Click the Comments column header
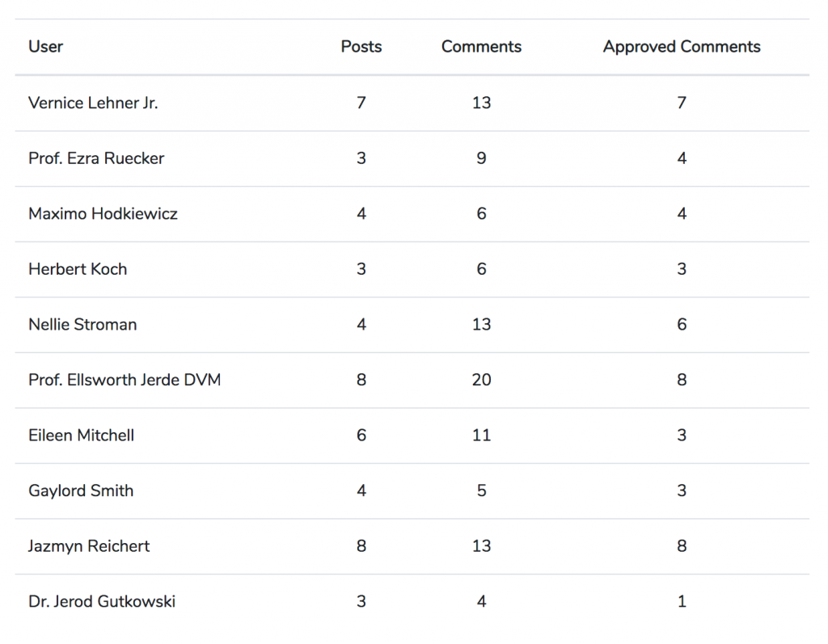Image resolution: width=828 pixels, height=644 pixels. (x=481, y=47)
